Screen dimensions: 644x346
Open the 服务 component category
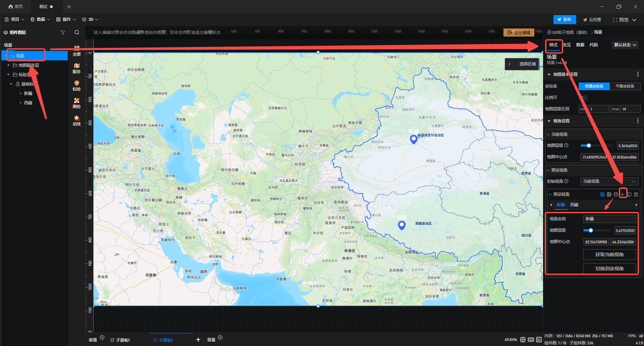click(76, 68)
